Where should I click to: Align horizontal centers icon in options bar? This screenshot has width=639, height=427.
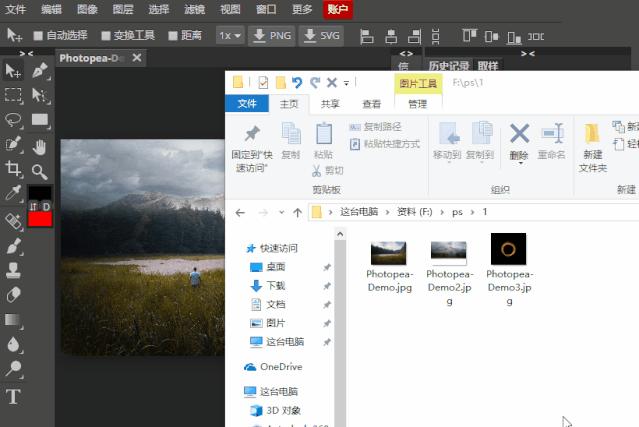pos(391,36)
